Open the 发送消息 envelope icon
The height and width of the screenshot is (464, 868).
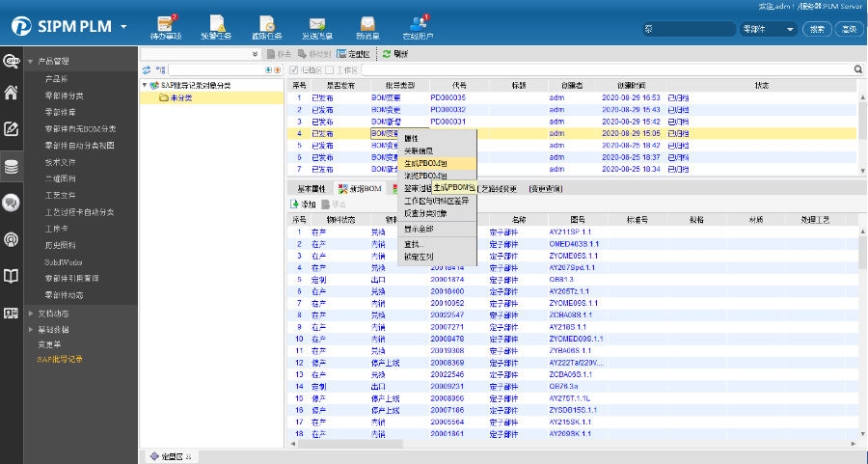[x=316, y=23]
